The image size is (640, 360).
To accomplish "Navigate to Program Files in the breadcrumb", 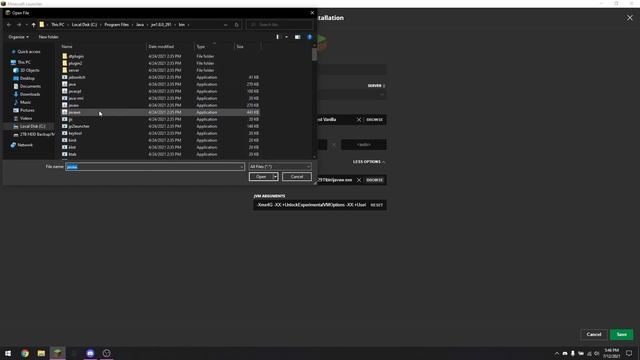I will pyautogui.click(x=116, y=24).
